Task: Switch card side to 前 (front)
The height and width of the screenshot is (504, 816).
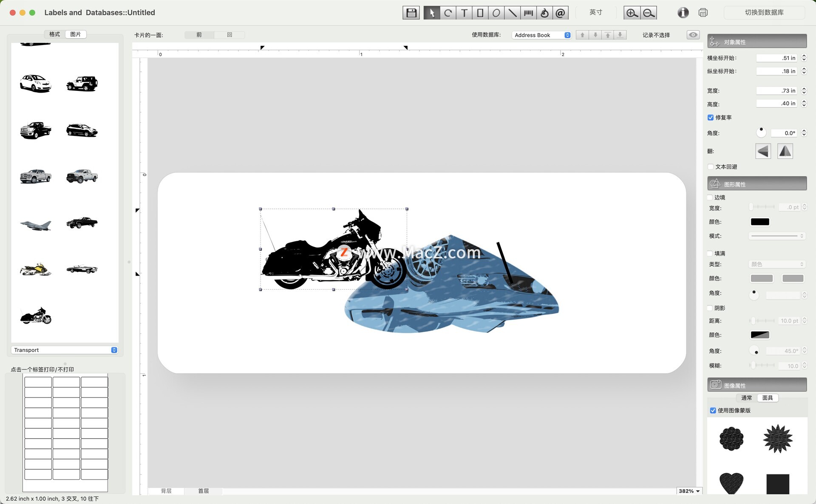Action: click(199, 35)
